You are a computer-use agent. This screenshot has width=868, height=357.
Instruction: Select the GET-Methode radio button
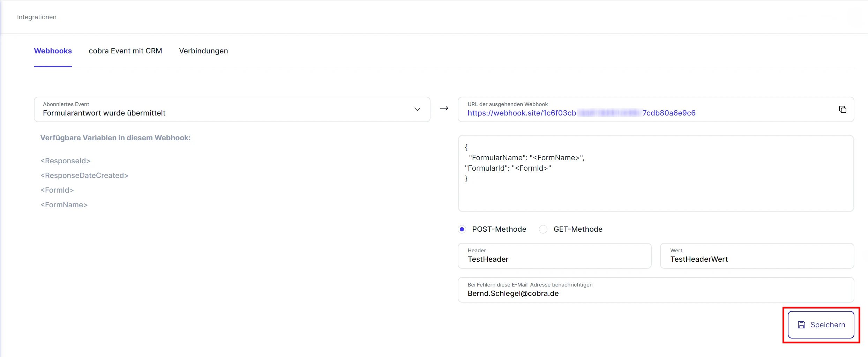[543, 229]
